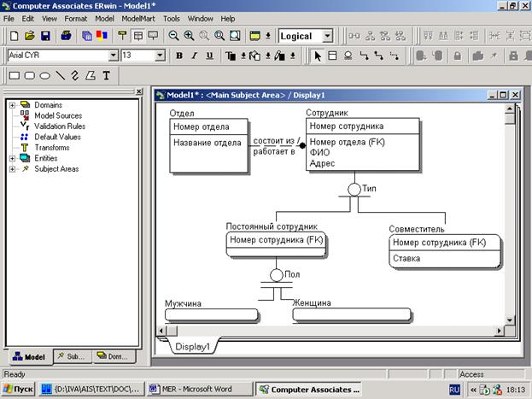
Task: Toggle Bold text formatting
Action: 180,56
